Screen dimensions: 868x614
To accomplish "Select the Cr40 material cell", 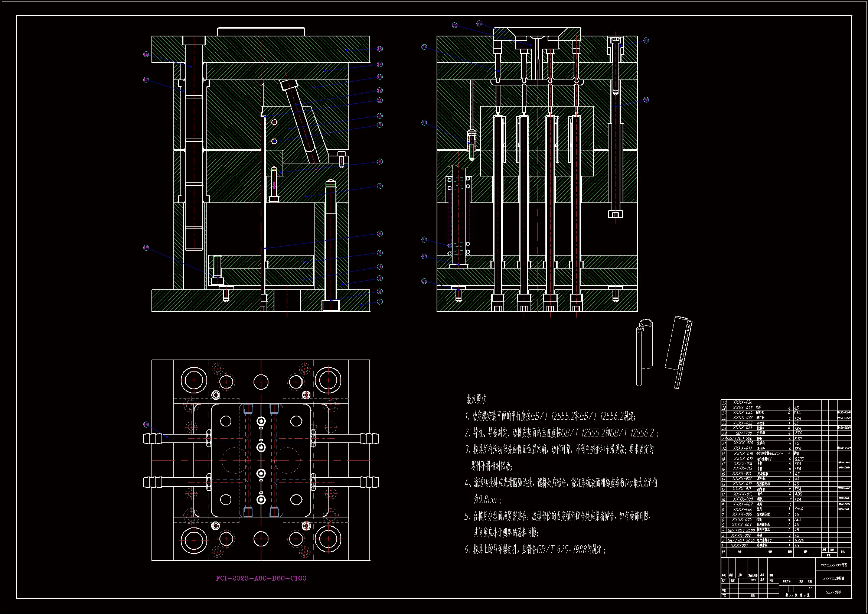I will click(x=799, y=509).
